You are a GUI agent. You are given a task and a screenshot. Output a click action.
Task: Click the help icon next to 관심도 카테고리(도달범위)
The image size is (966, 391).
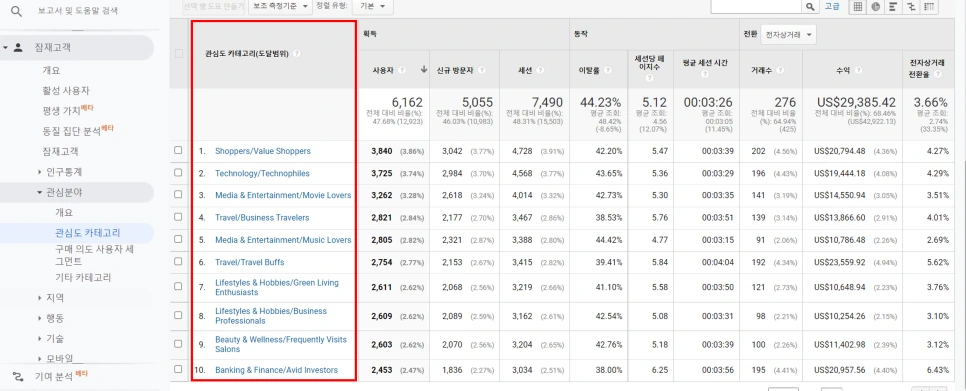(296, 54)
